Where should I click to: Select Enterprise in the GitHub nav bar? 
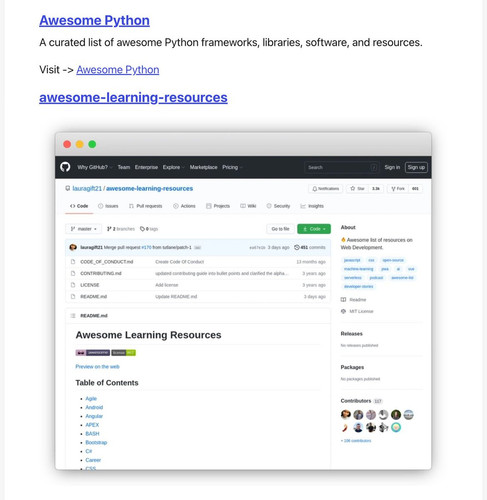(x=146, y=167)
